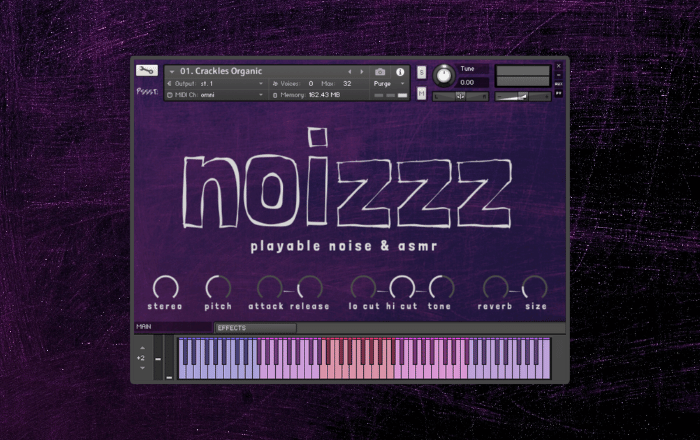
Task: Click the MIDI channel plug icon
Action: pyautogui.click(x=170, y=95)
